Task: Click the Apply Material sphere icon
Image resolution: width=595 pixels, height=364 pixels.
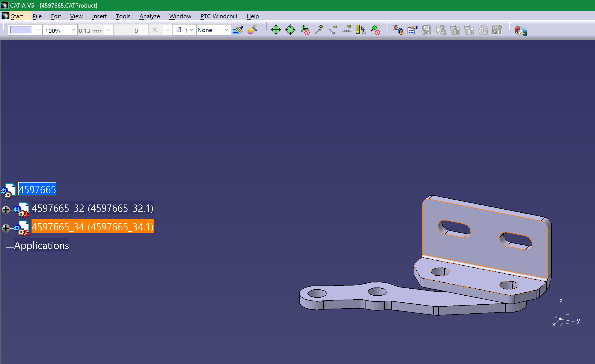Action: pos(252,30)
